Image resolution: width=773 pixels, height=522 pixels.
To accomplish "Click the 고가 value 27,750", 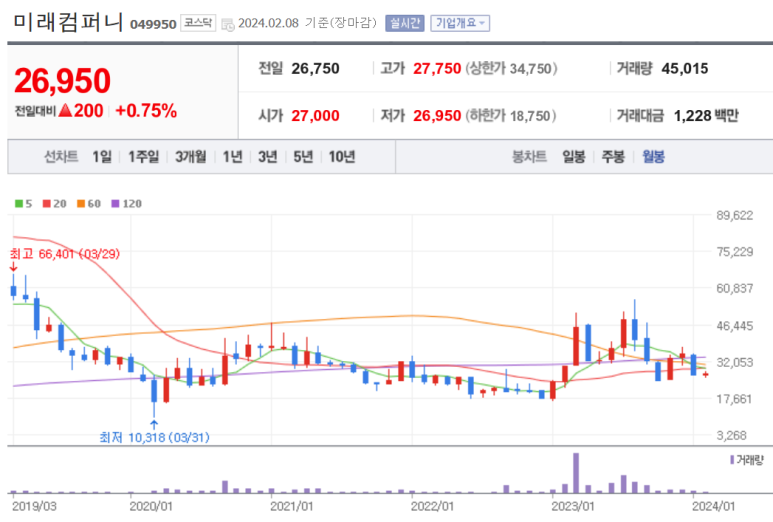I will click(x=437, y=69).
